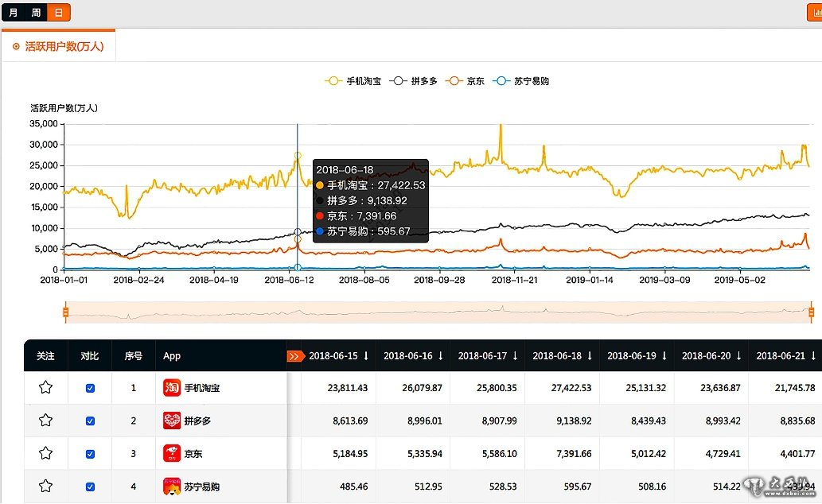Image resolution: width=822 pixels, height=504 pixels.
Task: Toggle 苏宁易购 series in chart legend
Action: click(520, 81)
